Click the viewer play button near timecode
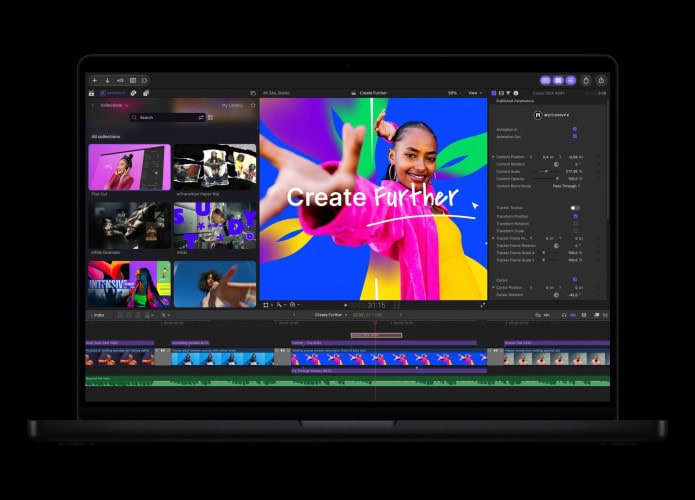 coord(346,305)
